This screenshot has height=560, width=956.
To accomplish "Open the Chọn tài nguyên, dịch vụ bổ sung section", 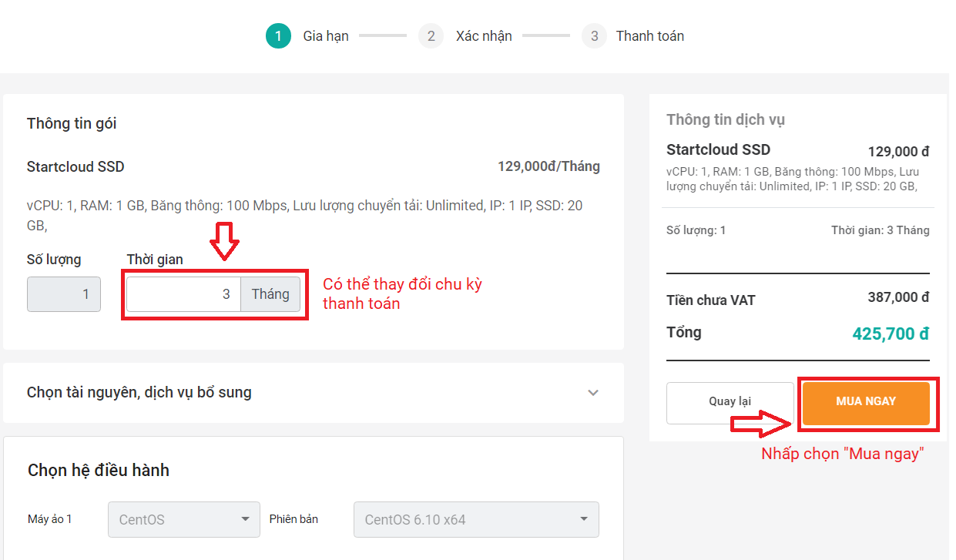I will (314, 393).
